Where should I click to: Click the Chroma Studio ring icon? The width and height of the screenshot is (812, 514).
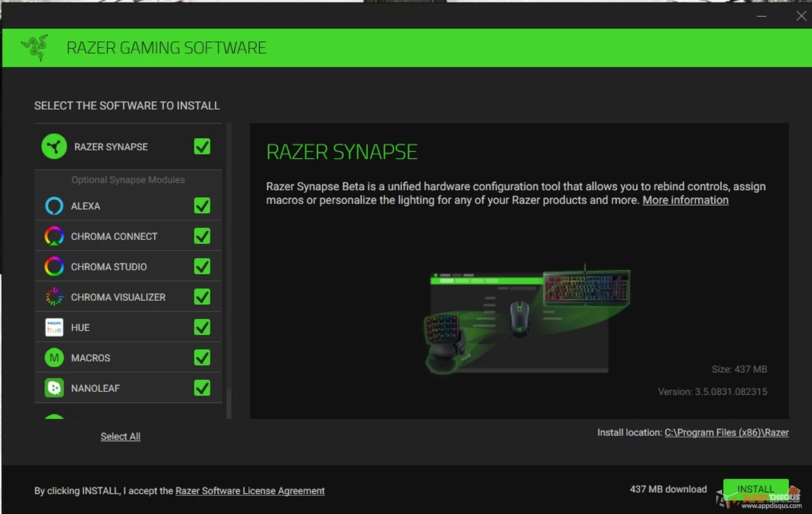tap(54, 267)
